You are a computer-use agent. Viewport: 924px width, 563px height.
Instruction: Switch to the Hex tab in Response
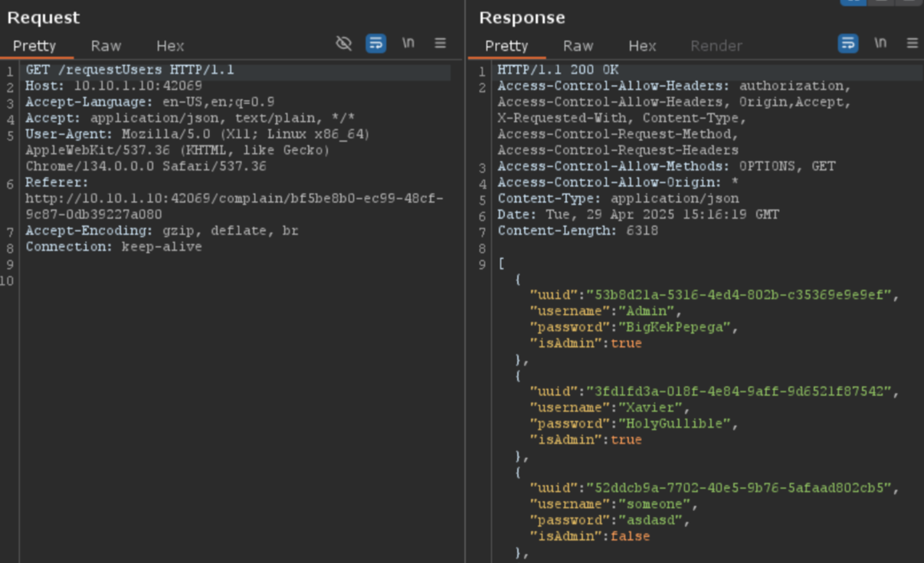(x=642, y=46)
